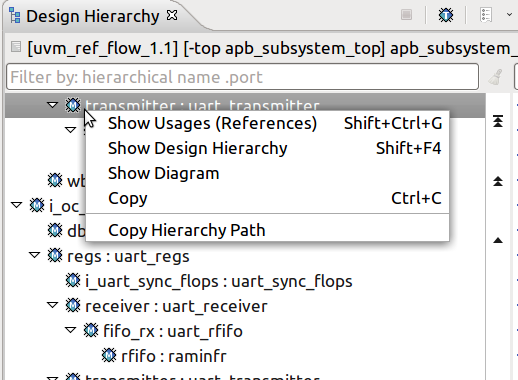
Task: Switch to the Design Hierarchy tab
Action: tap(93, 16)
